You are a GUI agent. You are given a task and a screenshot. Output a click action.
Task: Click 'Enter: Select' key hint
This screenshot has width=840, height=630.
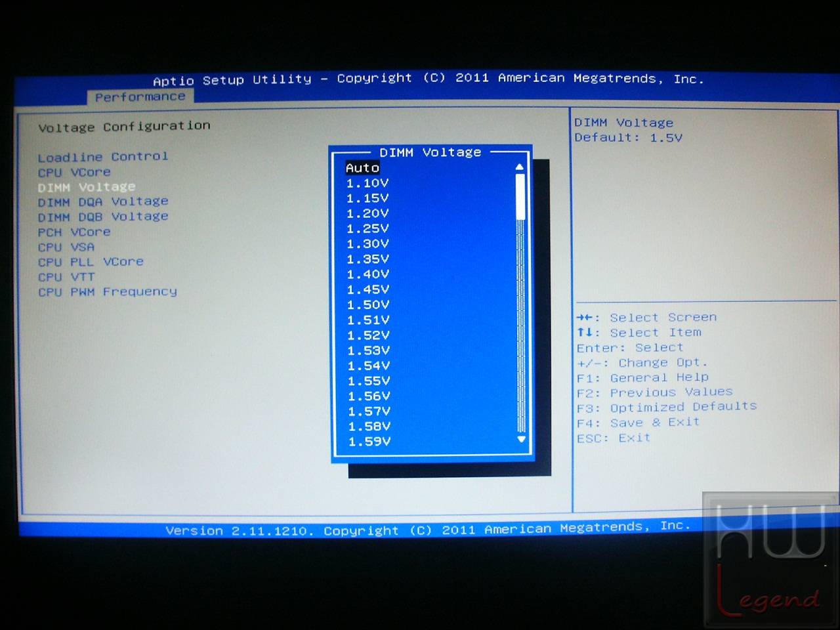tap(630, 348)
